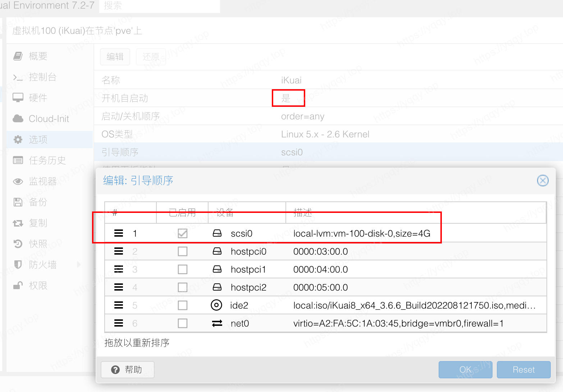The width and height of the screenshot is (563, 392).
Task: Sort by the 设备 column header
Action: 247,213
